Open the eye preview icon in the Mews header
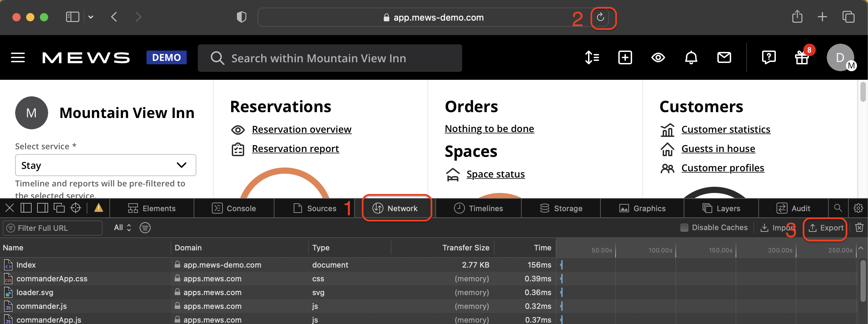This screenshot has height=324, width=868. 658,58
